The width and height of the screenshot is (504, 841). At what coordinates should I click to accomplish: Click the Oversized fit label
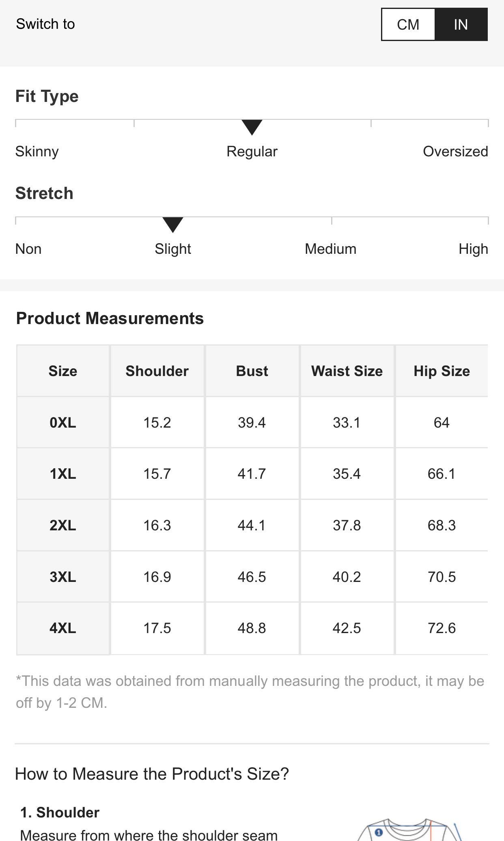point(455,151)
